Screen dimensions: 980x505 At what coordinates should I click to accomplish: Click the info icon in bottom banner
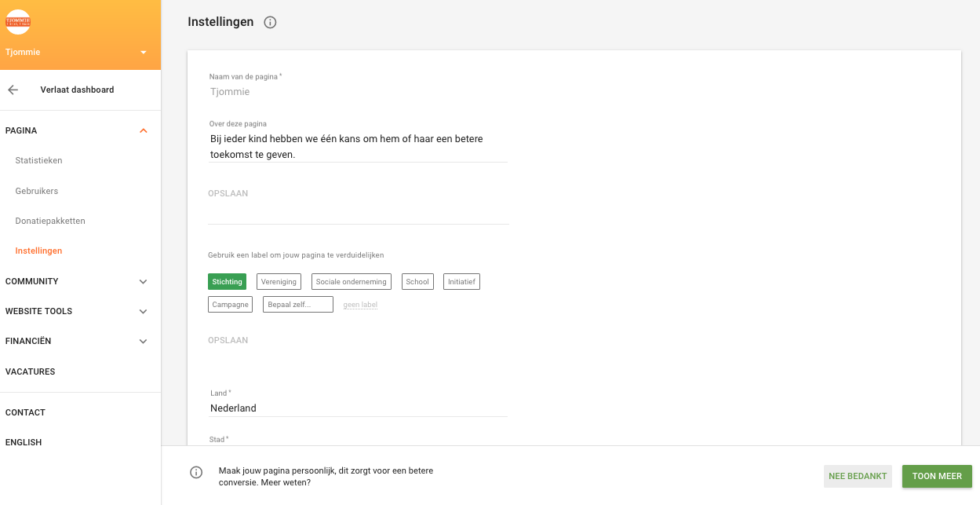click(196, 472)
